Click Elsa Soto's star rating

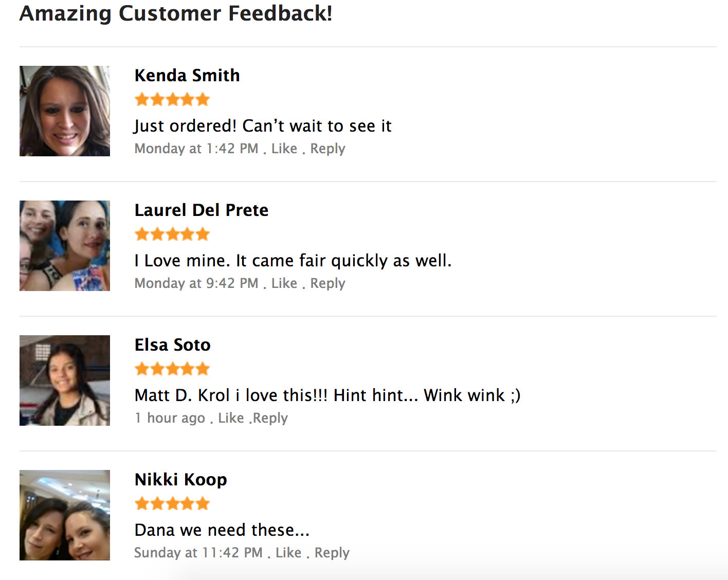coord(172,369)
